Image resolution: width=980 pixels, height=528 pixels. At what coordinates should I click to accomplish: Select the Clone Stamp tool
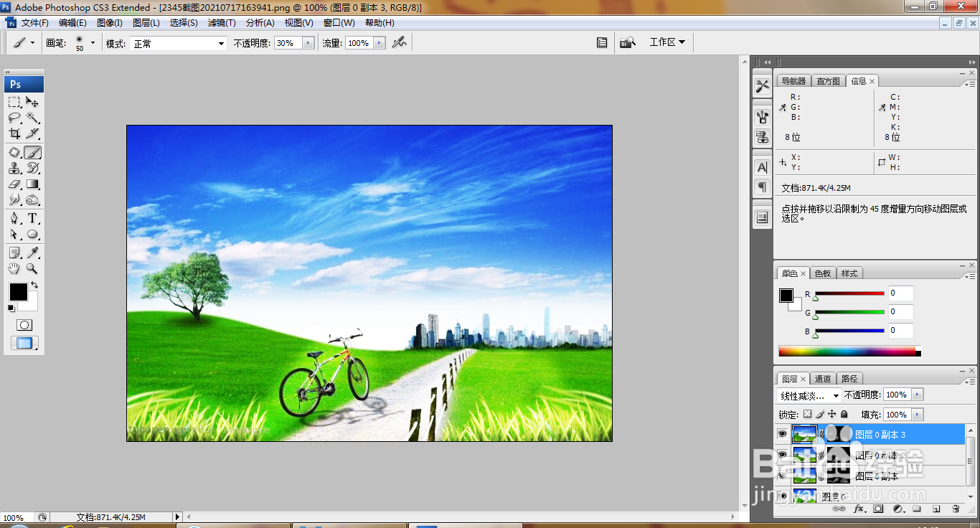tap(15, 168)
